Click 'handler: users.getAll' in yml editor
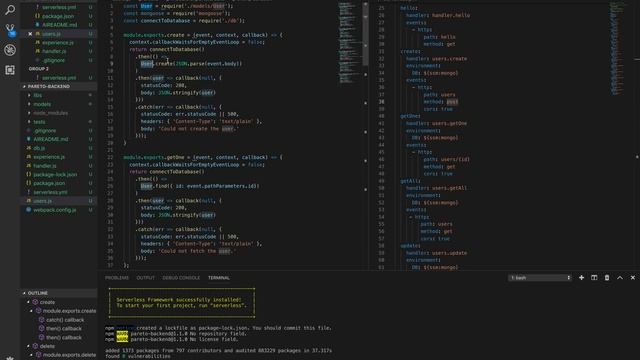The image size is (640, 360). tap(436, 188)
